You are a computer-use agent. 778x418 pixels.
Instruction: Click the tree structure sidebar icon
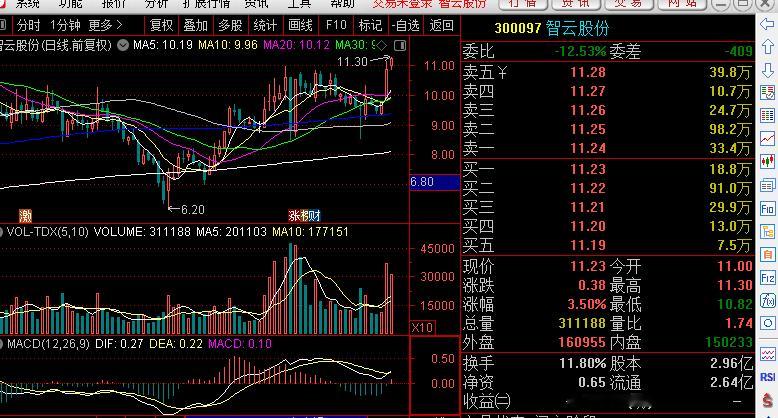pyautogui.click(x=767, y=231)
